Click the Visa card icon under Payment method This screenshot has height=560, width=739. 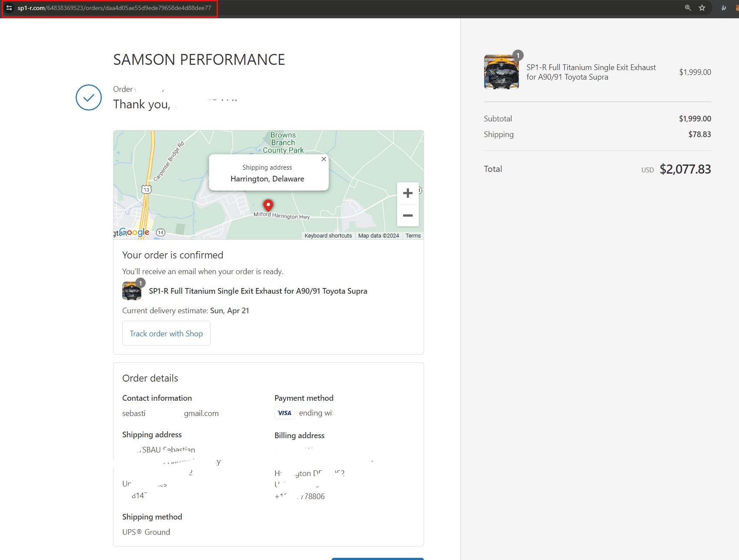(x=284, y=413)
